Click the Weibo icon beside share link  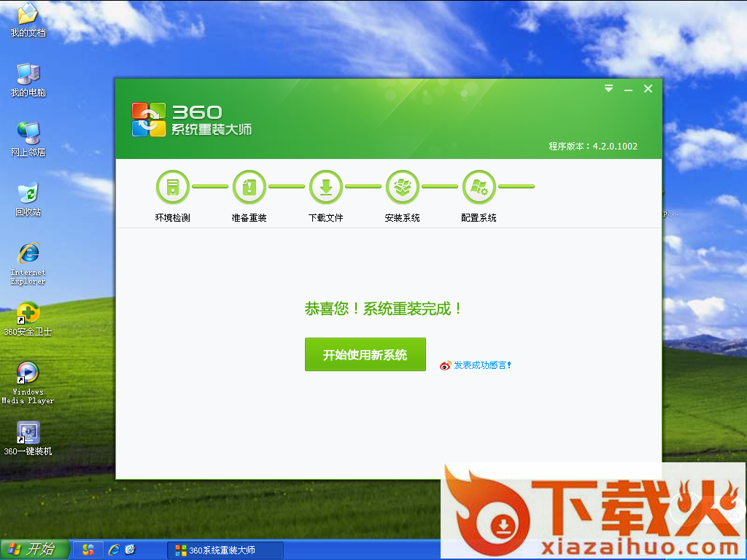coord(446,365)
